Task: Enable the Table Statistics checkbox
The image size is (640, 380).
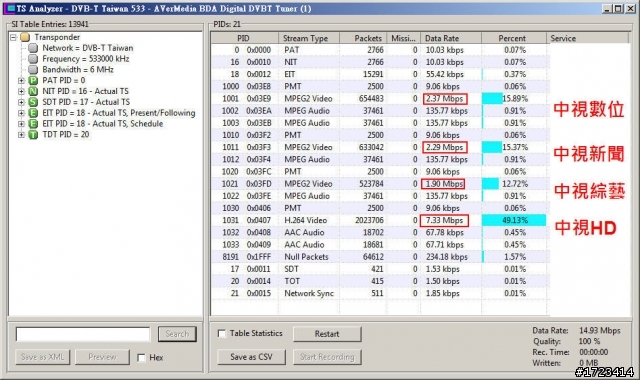Action: click(222, 333)
